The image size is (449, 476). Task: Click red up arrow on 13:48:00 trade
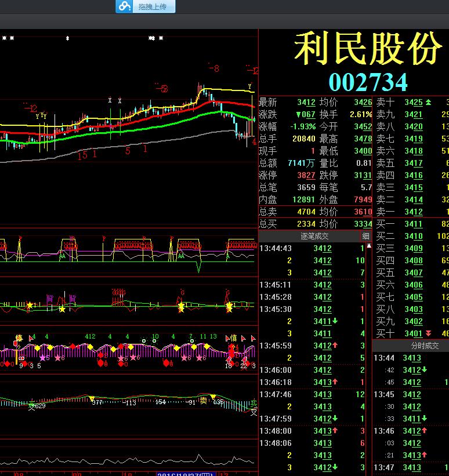click(335, 430)
